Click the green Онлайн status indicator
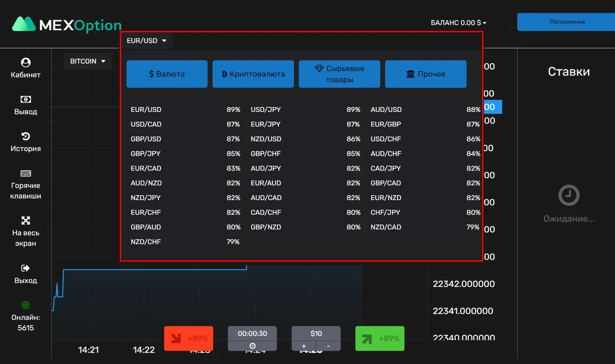 (26, 305)
